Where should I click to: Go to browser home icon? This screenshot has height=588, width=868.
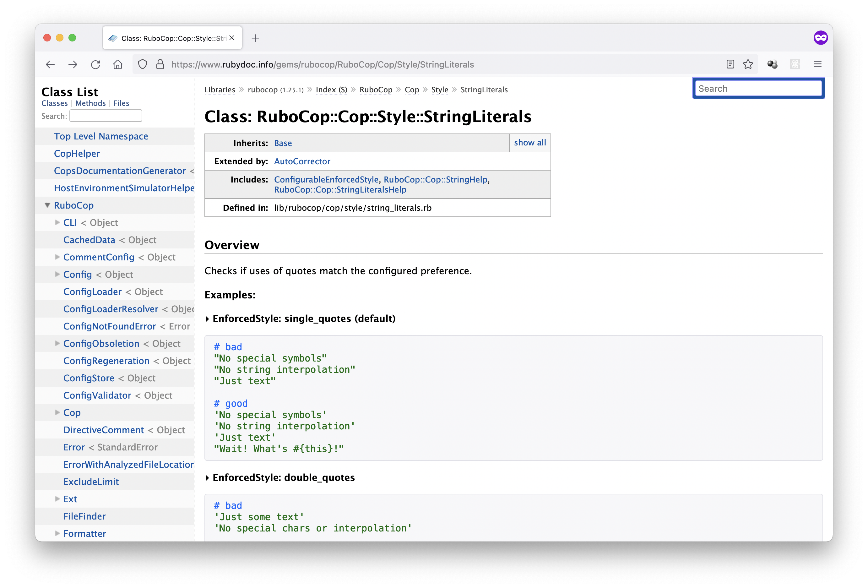(118, 64)
